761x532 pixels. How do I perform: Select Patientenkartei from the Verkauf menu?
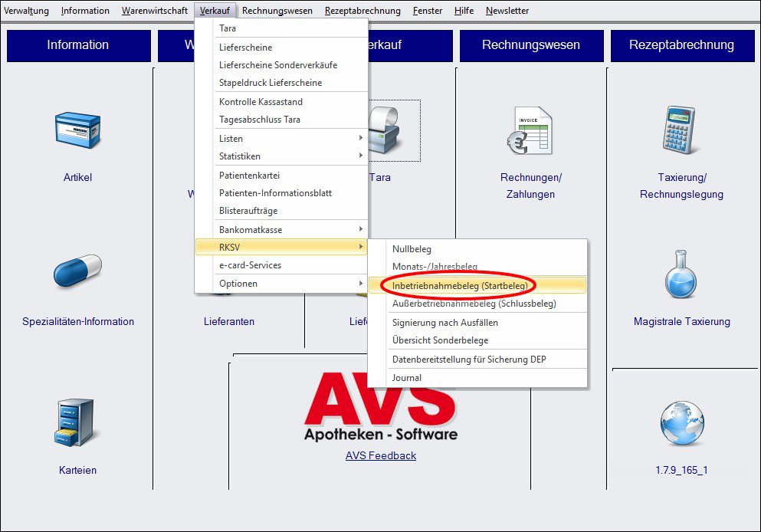pyautogui.click(x=249, y=176)
